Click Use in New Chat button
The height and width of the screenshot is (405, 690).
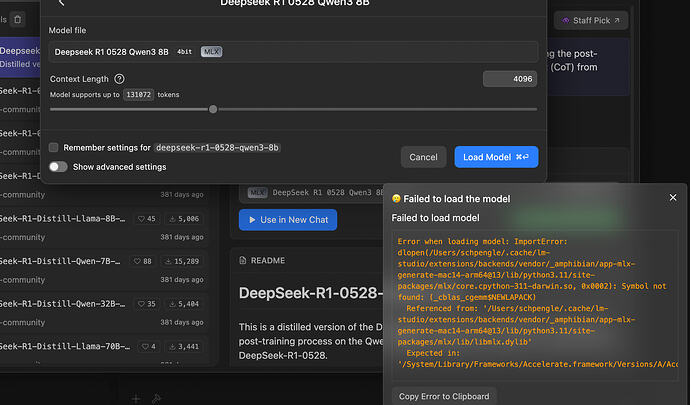pos(288,220)
